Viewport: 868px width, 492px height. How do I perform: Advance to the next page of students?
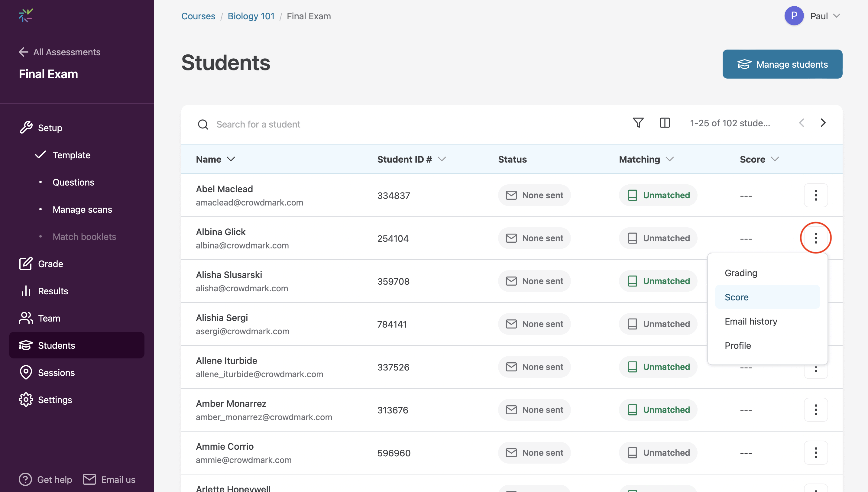823,123
